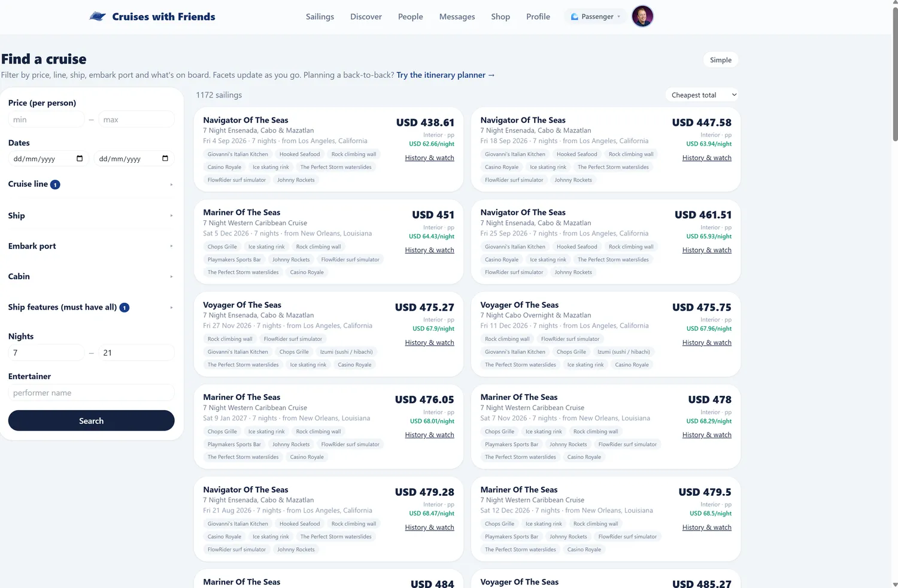Go to the Sailings page
The image size is (898, 588).
320,17
